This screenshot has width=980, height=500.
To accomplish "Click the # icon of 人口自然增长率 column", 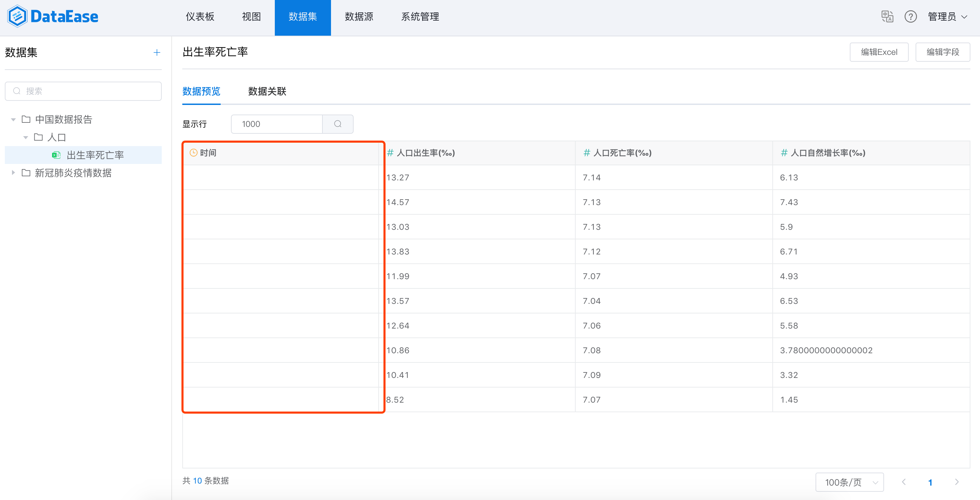I will (784, 153).
